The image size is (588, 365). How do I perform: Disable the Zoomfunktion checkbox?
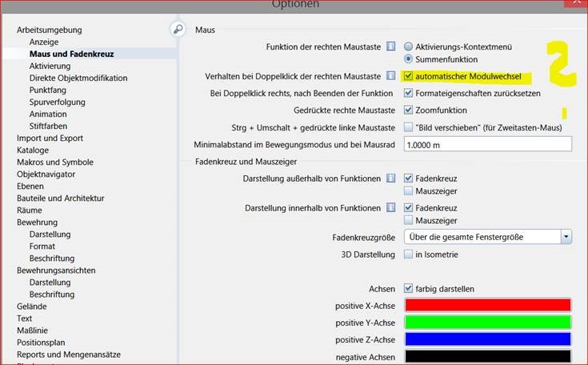pos(409,110)
